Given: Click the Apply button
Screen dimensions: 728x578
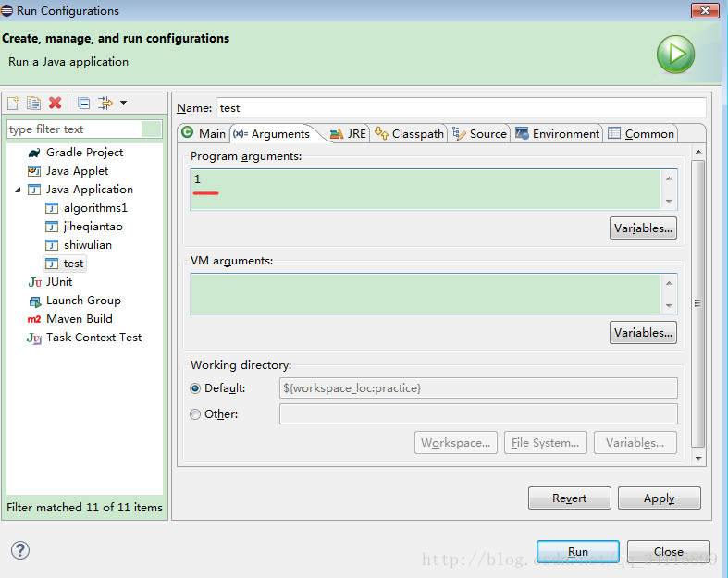Looking at the screenshot, I should coord(660,498).
